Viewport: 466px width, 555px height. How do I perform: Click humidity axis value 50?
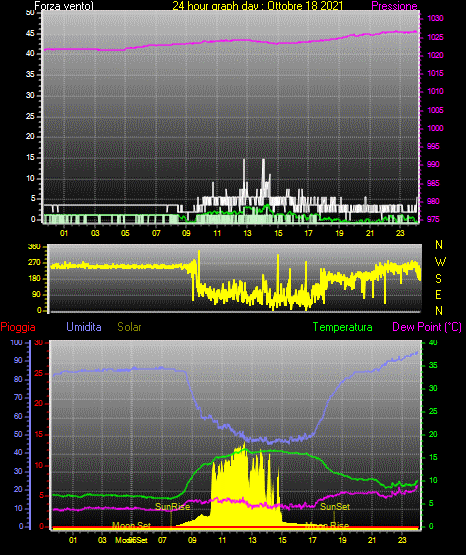click(18, 434)
